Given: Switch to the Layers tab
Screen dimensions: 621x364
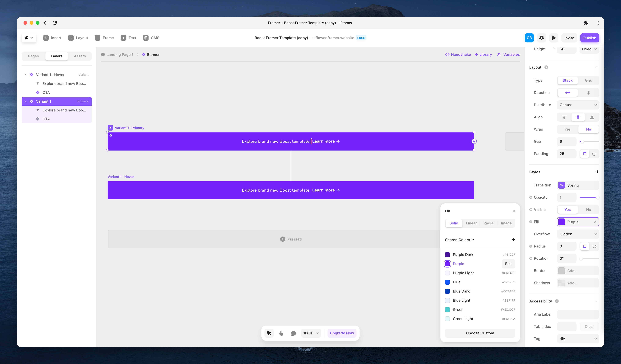Looking at the screenshot, I should [57, 56].
